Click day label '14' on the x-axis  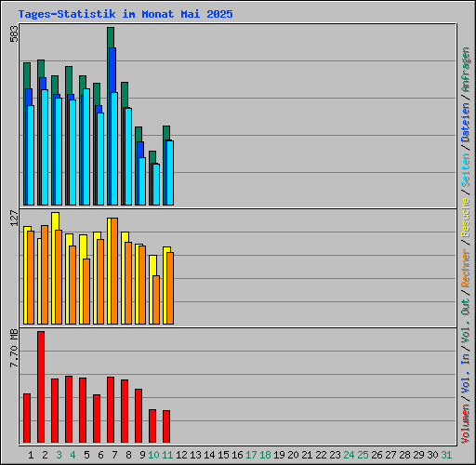[209, 455]
